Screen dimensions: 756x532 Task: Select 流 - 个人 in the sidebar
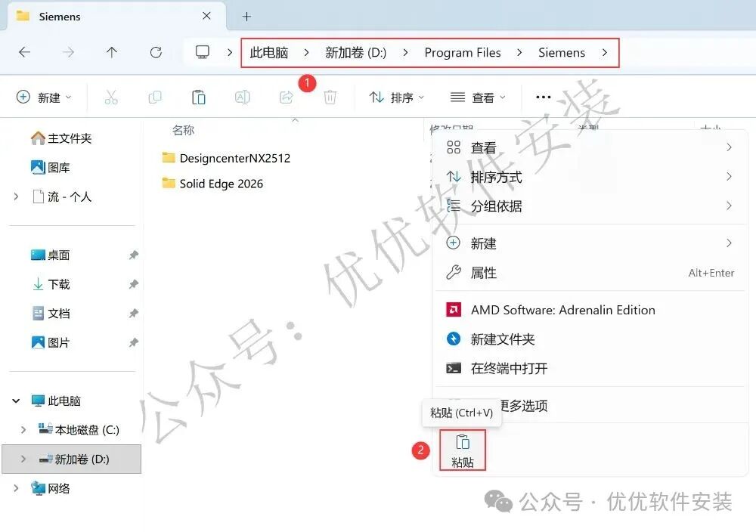coord(62,196)
